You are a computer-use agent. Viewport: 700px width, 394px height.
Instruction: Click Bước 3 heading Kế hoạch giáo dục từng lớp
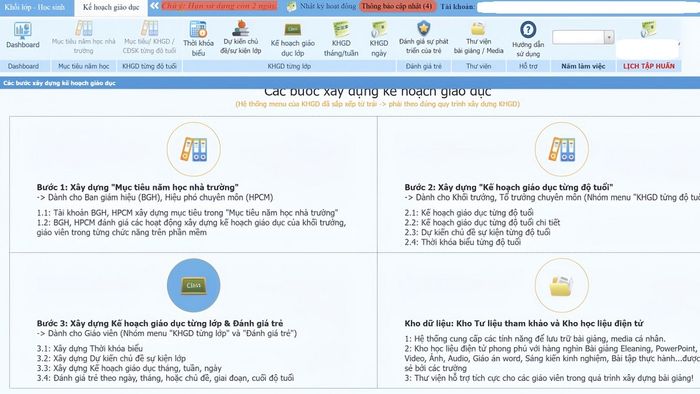tap(160, 323)
